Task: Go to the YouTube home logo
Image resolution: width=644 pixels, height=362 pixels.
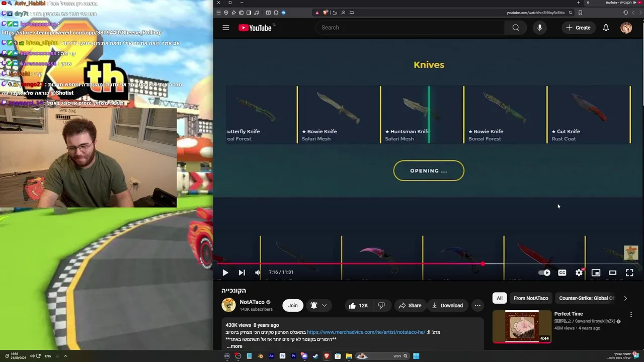Action: pyautogui.click(x=255, y=28)
